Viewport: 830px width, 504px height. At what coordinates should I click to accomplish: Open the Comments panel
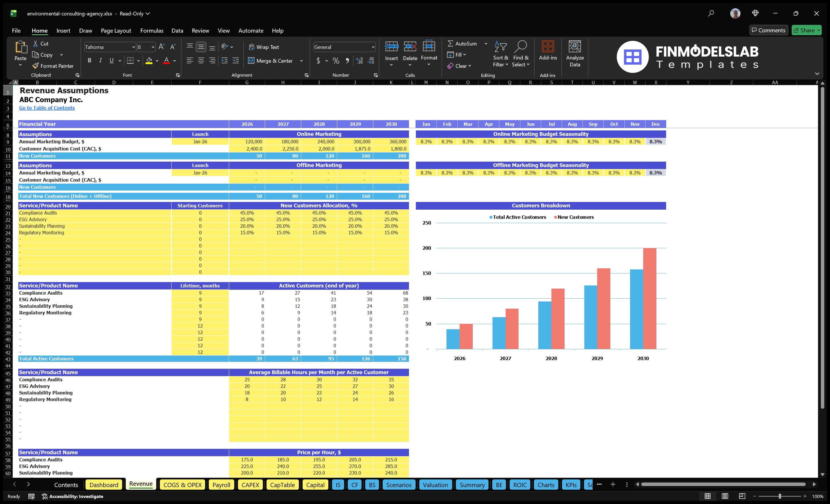pos(769,30)
